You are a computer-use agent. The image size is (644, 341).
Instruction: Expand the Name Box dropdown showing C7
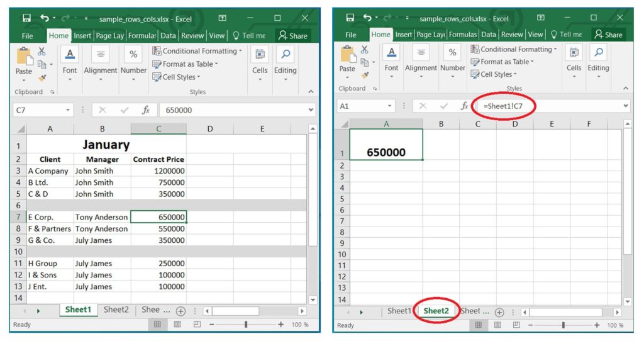[68, 110]
